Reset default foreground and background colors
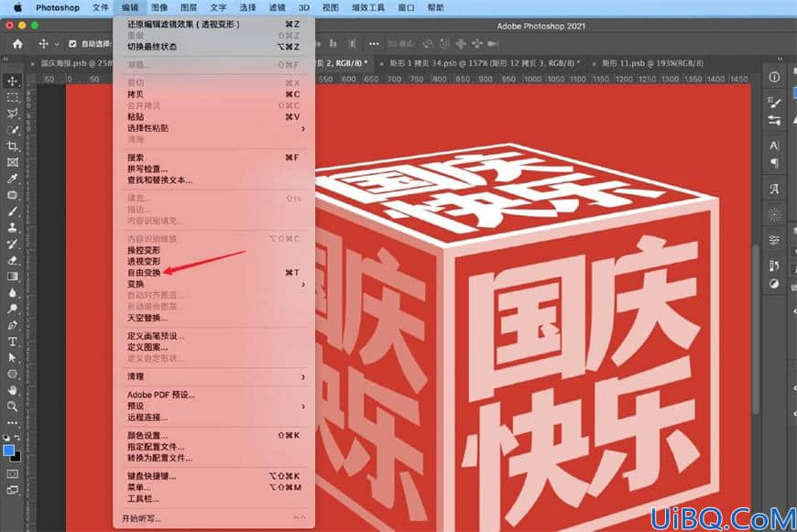The height and width of the screenshot is (532, 797). tap(6, 438)
